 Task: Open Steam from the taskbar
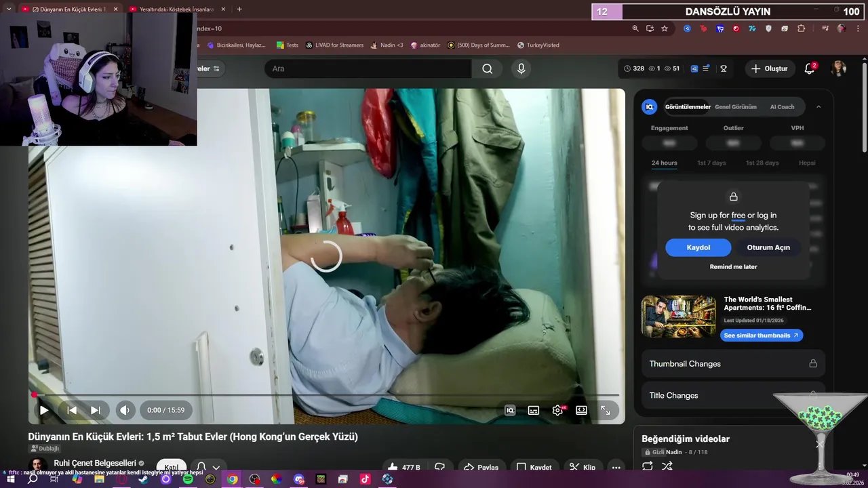(x=144, y=479)
